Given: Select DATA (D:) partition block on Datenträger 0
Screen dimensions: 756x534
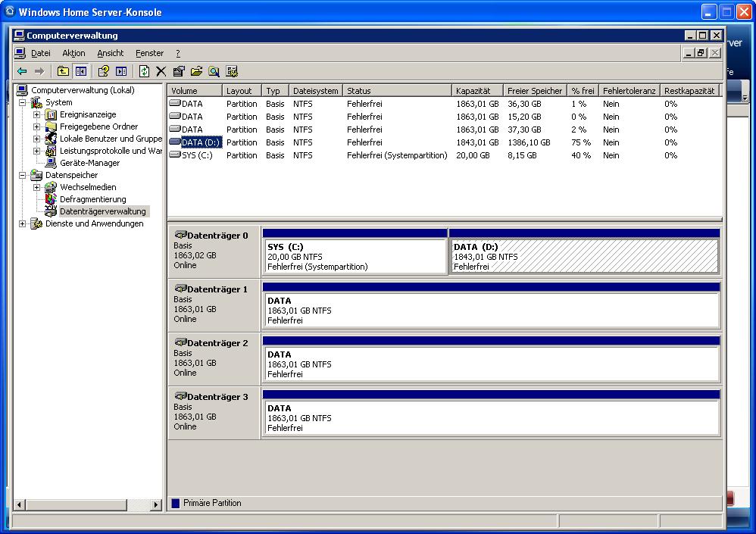Looking at the screenshot, I should tap(584, 251).
